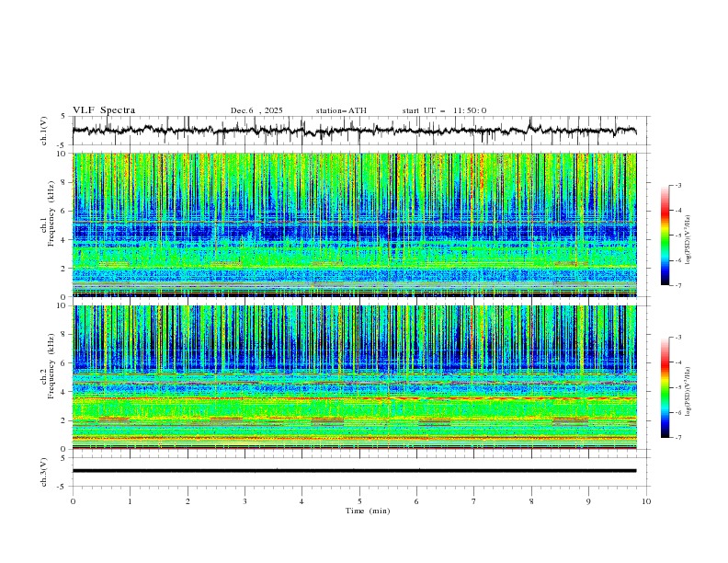Select the date 'Dec.6 , 2025' label
Image resolution: width=728 pixels, height=563 pixels.
tap(256, 110)
